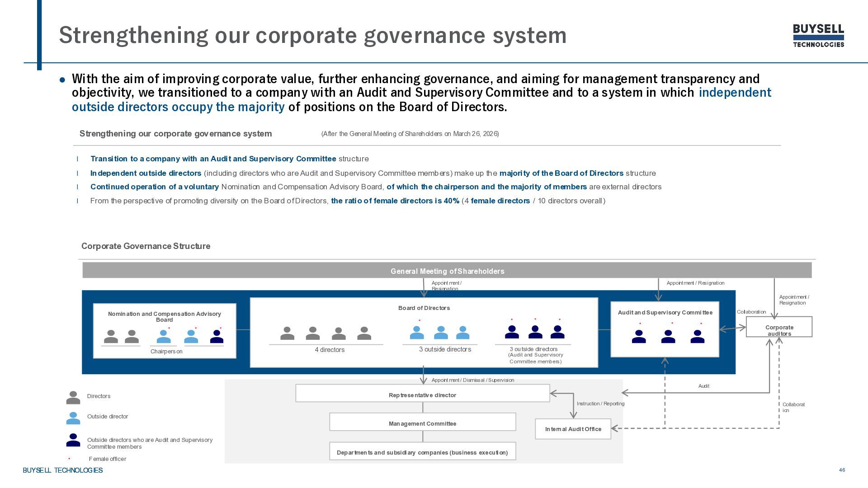The image size is (868, 488).
Task: Click the Management Committee box
Action: (x=422, y=423)
